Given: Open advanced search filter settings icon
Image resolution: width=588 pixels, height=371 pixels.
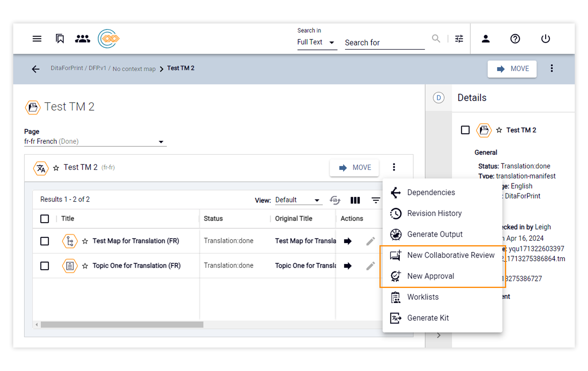Looking at the screenshot, I should (x=459, y=39).
